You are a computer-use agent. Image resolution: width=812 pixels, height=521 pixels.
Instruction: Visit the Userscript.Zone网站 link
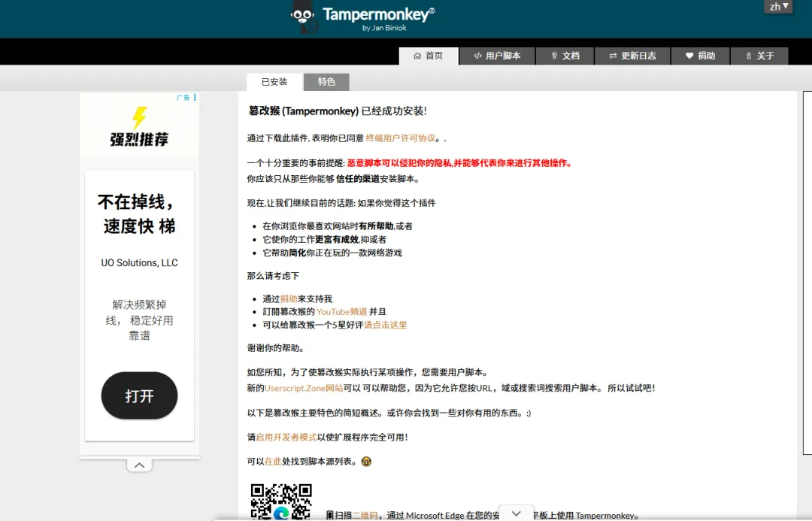304,388
